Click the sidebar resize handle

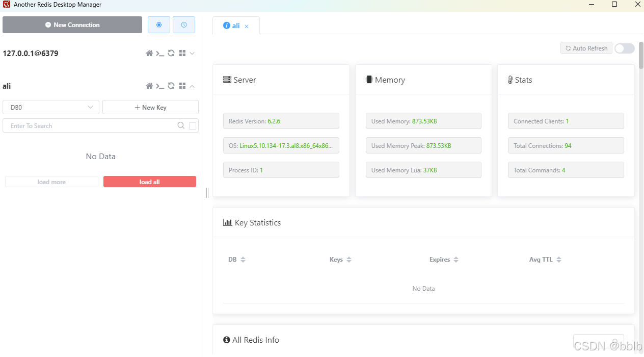coord(207,192)
